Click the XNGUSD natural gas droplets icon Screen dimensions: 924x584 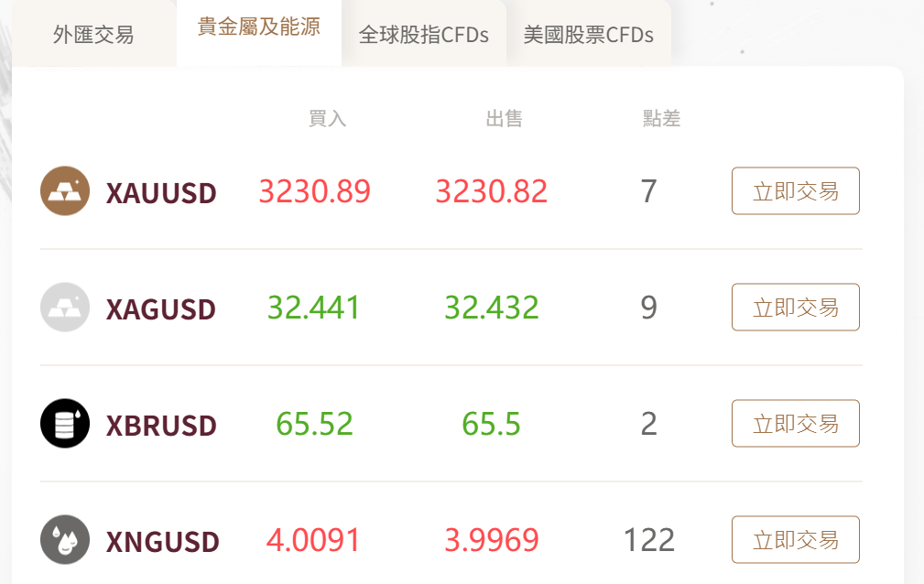[65, 539]
